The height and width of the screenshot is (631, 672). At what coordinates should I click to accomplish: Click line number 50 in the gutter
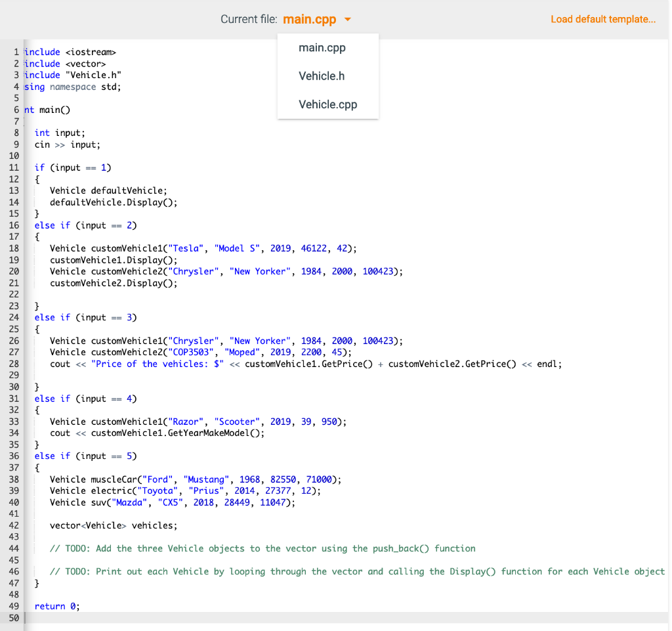click(14, 618)
